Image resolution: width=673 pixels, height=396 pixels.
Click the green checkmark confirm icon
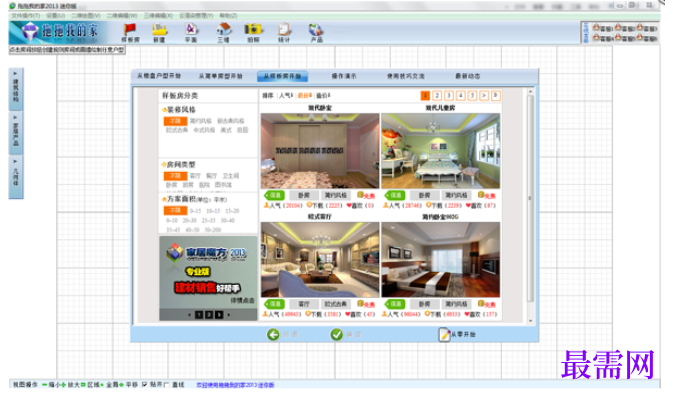point(337,335)
